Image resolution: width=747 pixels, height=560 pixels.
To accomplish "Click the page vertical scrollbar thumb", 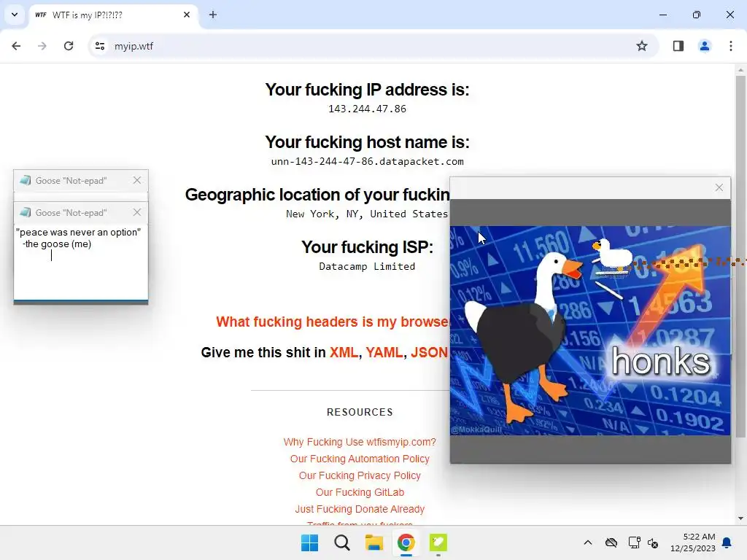I will pos(740,256).
